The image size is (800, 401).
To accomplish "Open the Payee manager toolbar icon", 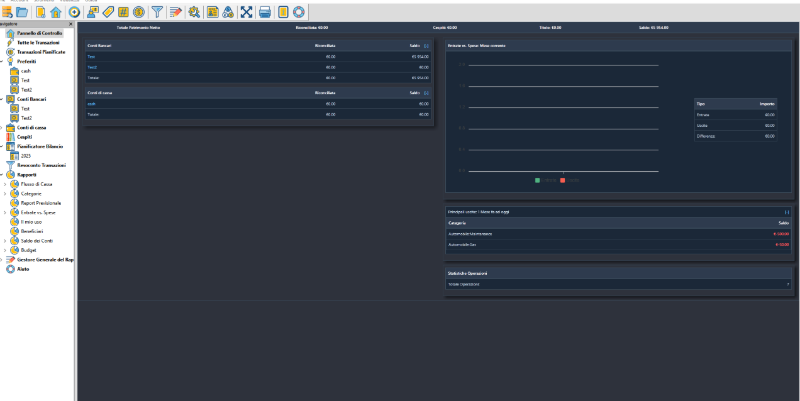I will pyautogui.click(x=93, y=12).
